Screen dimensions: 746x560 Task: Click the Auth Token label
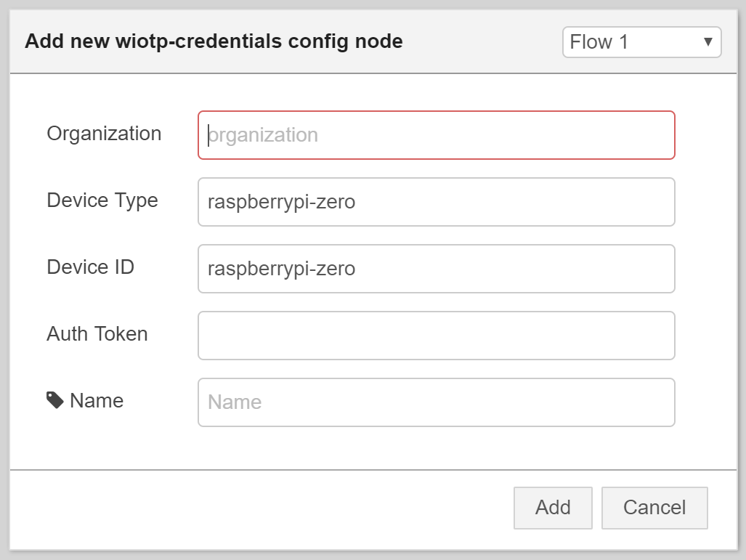coord(97,334)
